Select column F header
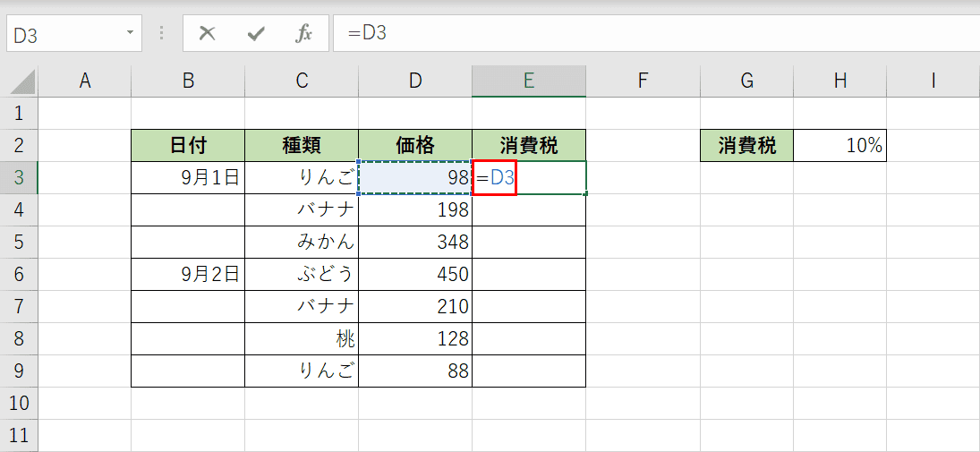 [x=643, y=81]
